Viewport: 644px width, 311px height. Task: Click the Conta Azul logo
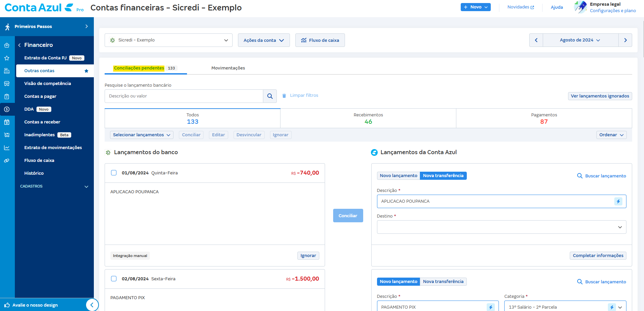point(39,7)
